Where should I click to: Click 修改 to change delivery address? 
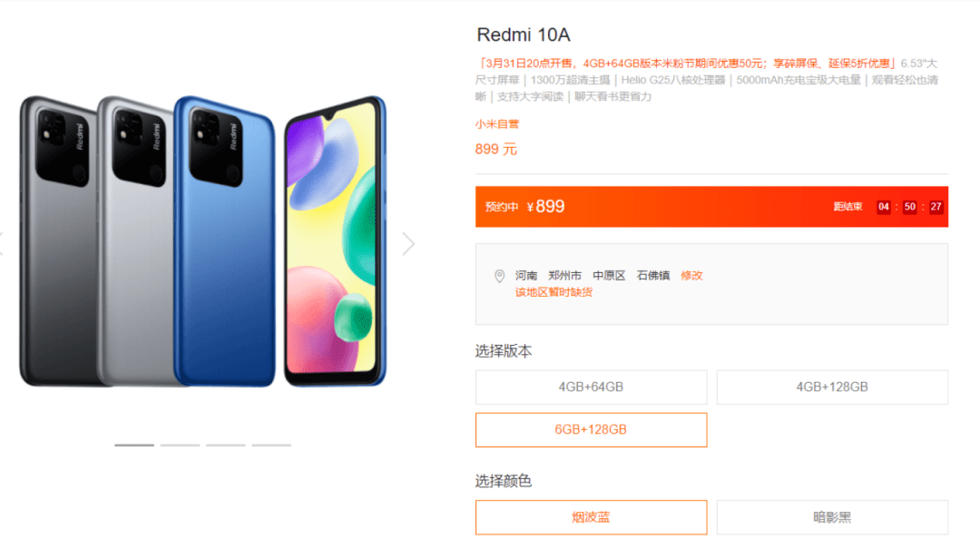tap(691, 275)
